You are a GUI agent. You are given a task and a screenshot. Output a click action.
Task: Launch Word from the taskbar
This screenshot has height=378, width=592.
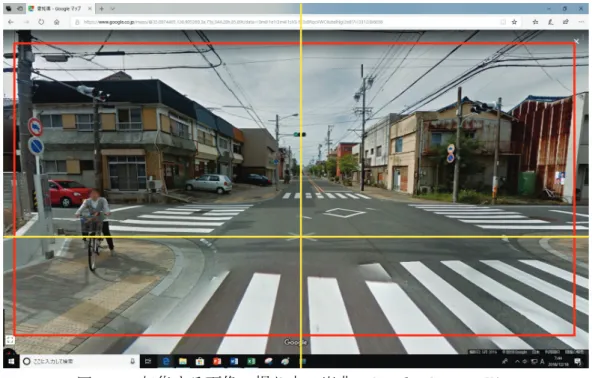(234, 361)
